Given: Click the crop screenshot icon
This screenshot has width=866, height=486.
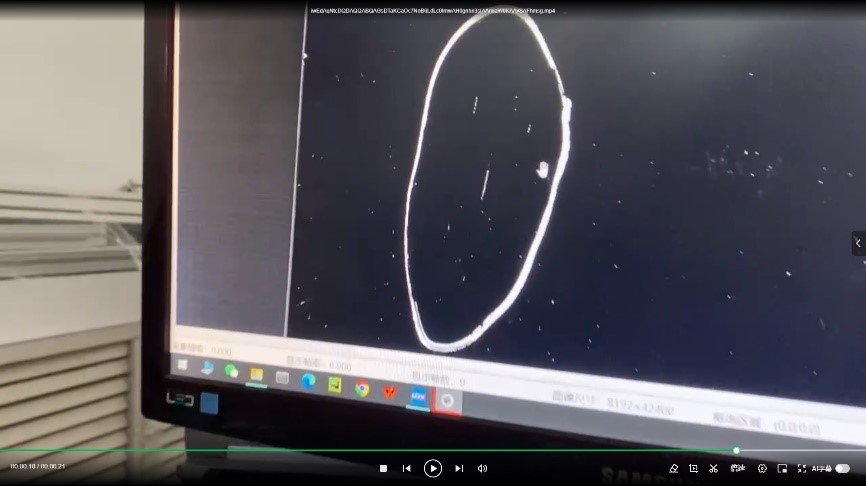Looking at the screenshot, I should 693,468.
